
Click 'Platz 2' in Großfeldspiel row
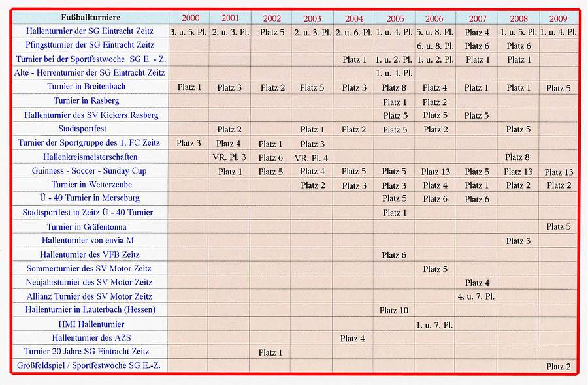point(559,367)
